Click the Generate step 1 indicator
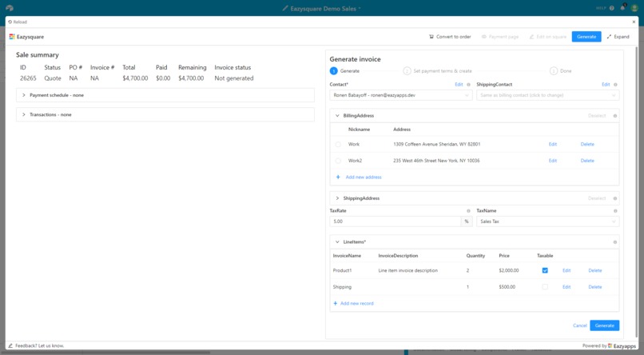 [333, 71]
